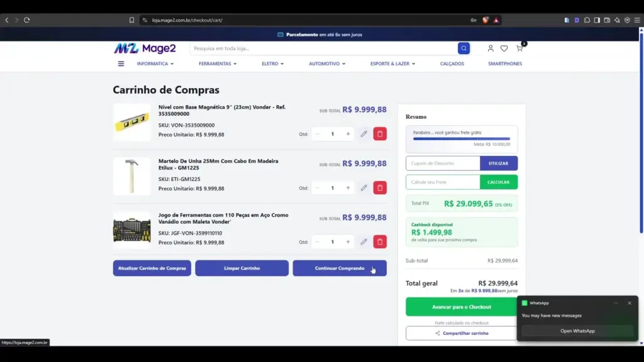Viewport: 644px width, 362px height.
Task: Click the Parcelamento promo banner
Action: tap(320, 35)
